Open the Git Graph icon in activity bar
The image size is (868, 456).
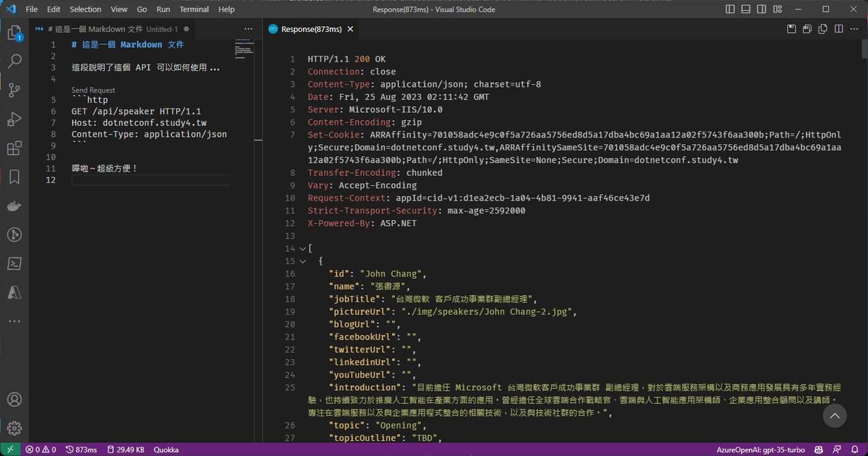(x=14, y=235)
